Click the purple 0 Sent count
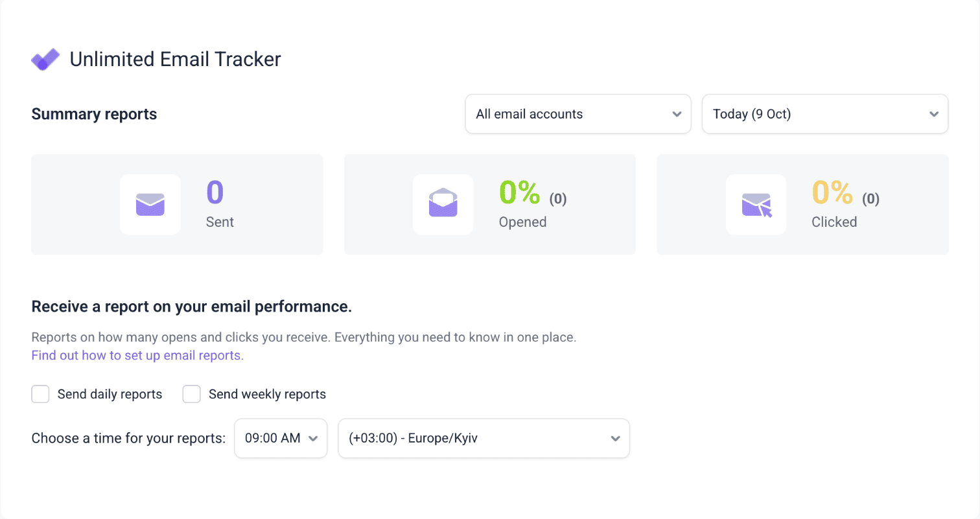This screenshot has width=980, height=519. click(215, 192)
